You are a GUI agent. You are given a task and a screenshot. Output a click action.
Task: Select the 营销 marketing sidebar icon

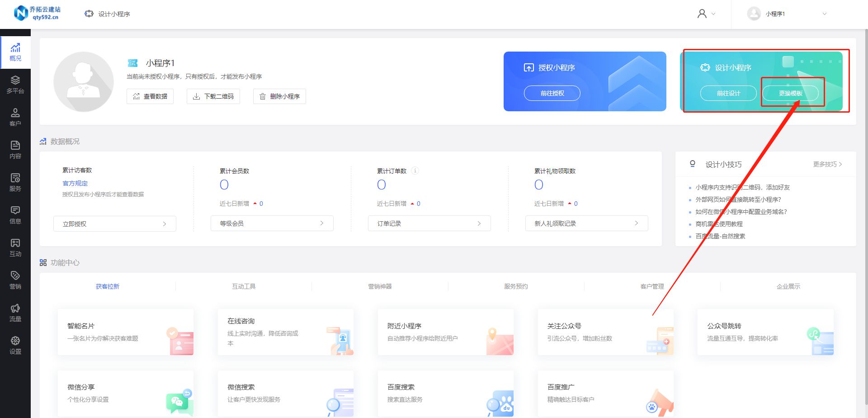15,280
